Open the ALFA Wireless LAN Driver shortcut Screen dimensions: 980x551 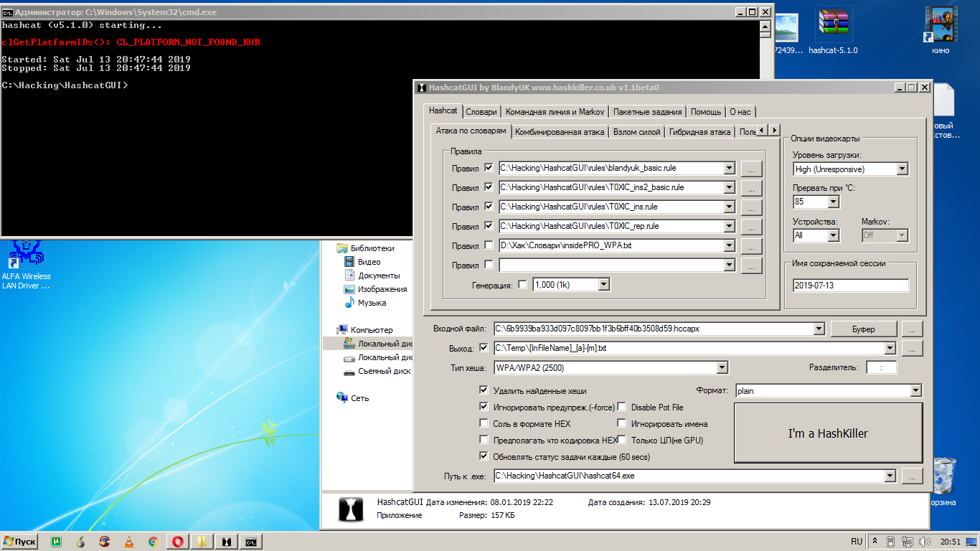click(26, 257)
